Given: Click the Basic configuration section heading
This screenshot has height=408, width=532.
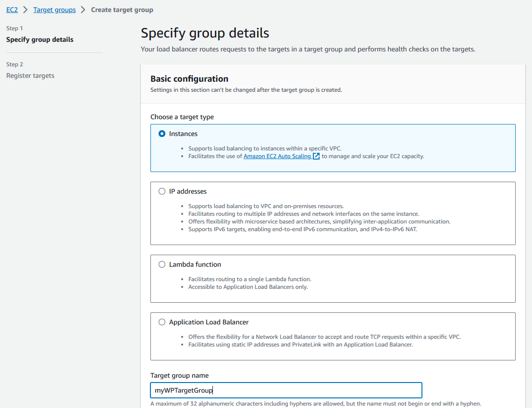Looking at the screenshot, I should tap(189, 79).
